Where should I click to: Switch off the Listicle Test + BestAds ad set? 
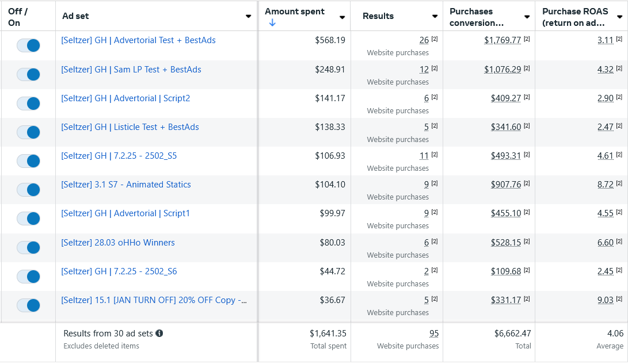[x=28, y=132]
